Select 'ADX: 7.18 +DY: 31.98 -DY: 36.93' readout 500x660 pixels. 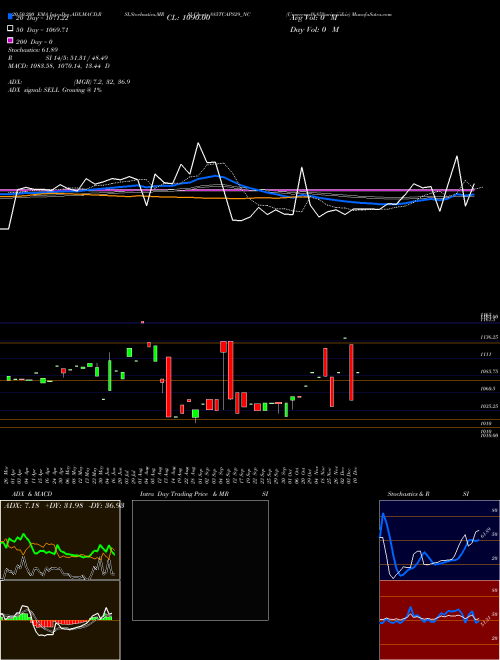click(64, 506)
